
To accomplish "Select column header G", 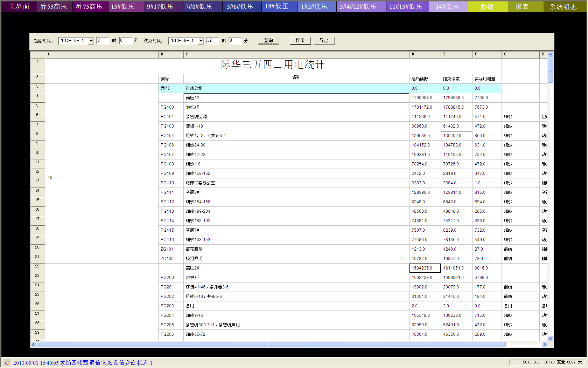I will click(x=520, y=54).
